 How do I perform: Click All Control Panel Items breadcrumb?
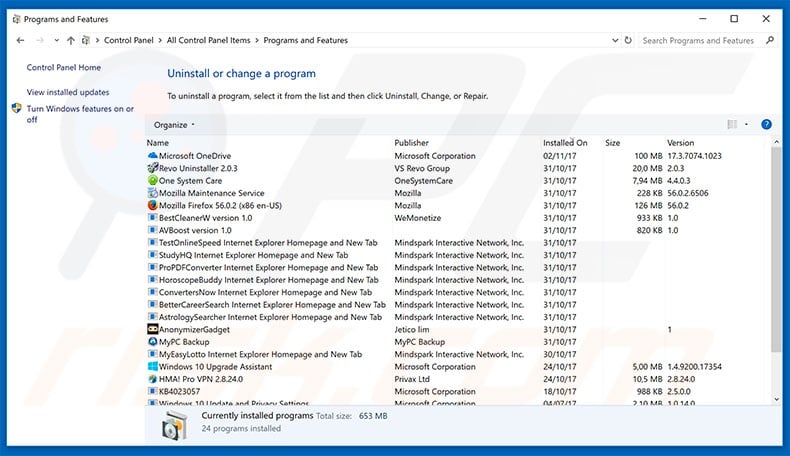tap(209, 40)
